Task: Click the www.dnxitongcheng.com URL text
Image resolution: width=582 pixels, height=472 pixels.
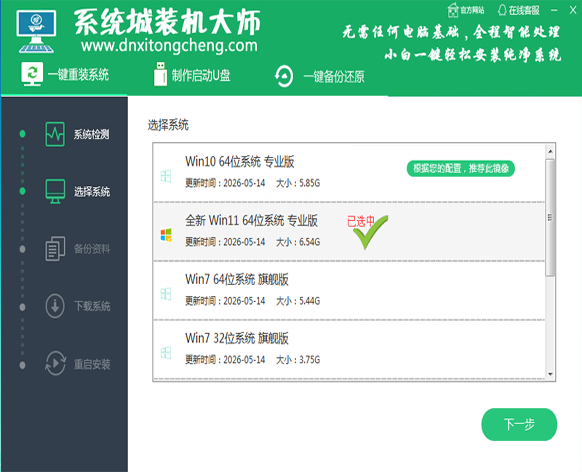Action: (169, 46)
